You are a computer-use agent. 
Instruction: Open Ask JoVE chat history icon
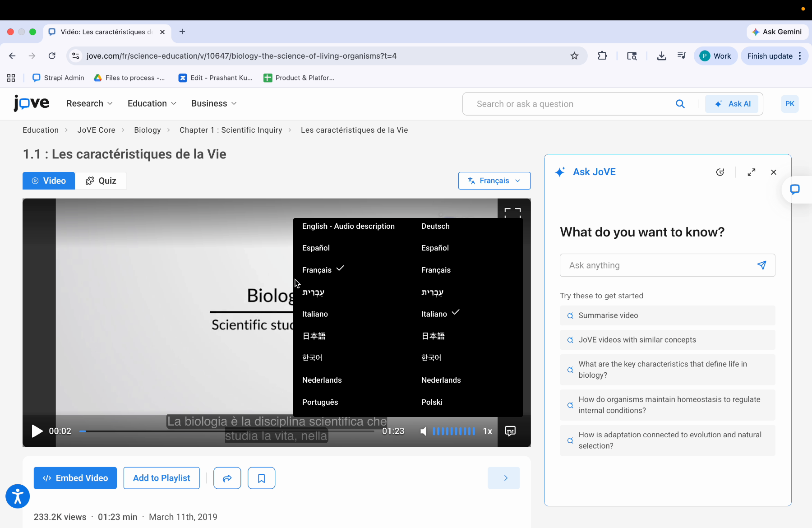(x=720, y=172)
